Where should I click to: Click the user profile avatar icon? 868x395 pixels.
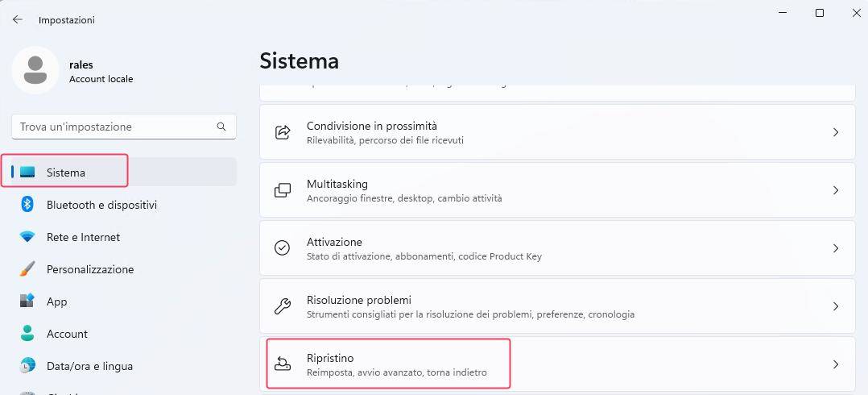(35, 70)
